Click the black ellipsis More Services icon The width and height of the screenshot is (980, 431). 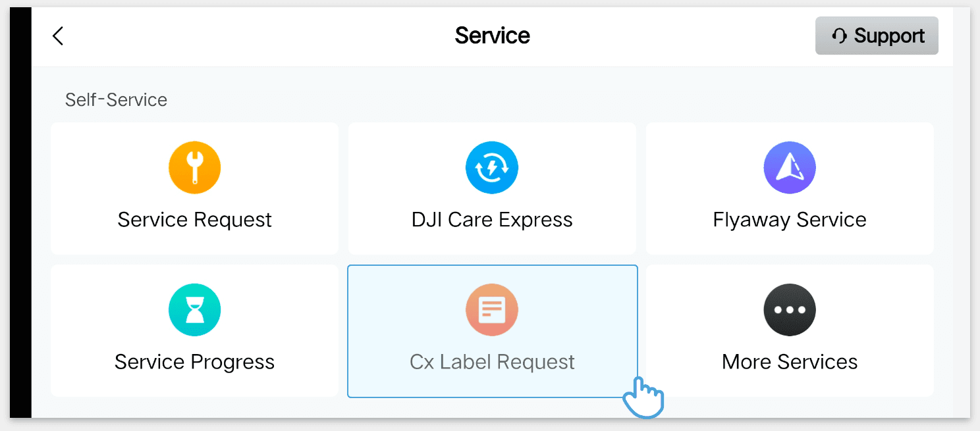point(789,309)
